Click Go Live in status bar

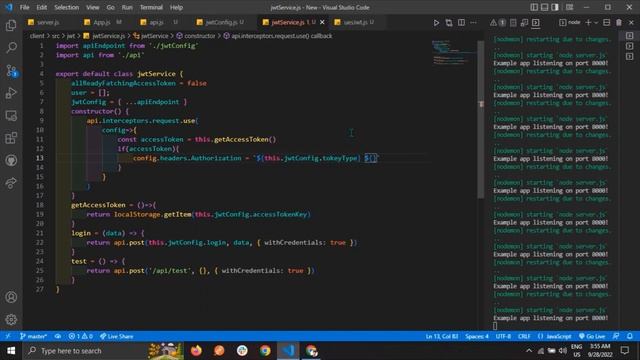592,336
